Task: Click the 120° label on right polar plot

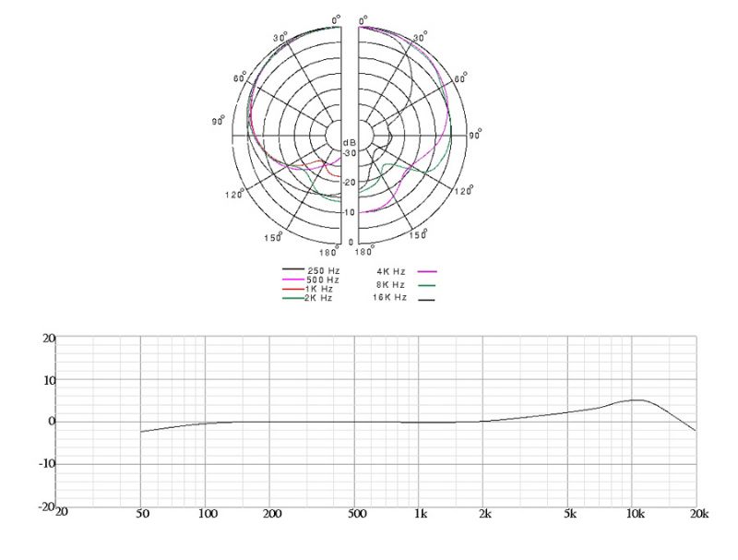Action: 464,190
